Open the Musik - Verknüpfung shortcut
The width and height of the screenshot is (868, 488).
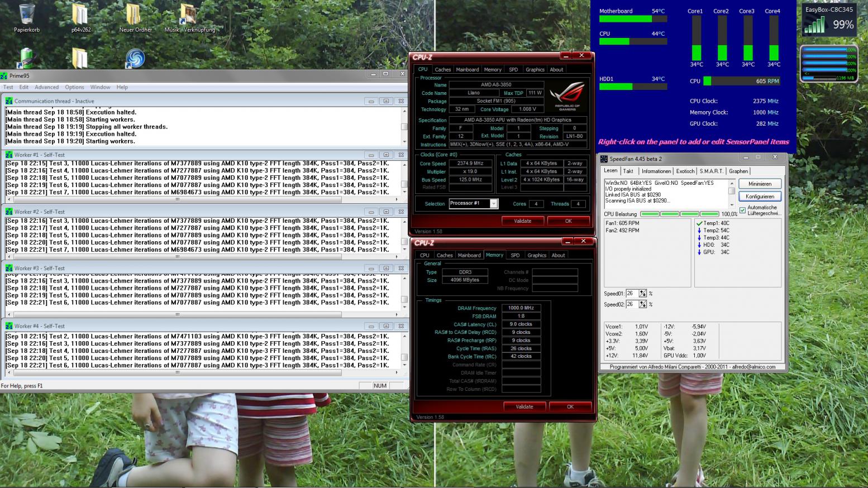click(188, 15)
